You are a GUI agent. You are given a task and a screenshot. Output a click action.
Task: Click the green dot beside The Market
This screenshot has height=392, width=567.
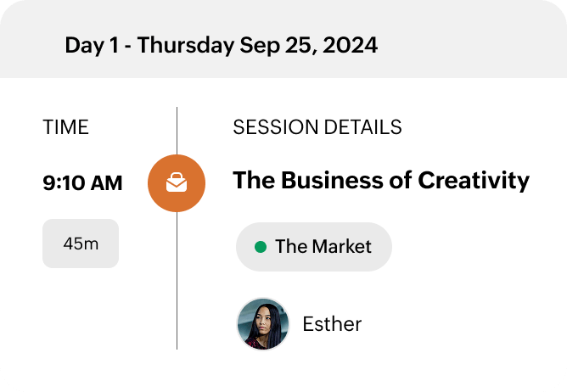pyautogui.click(x=261, y=247)
